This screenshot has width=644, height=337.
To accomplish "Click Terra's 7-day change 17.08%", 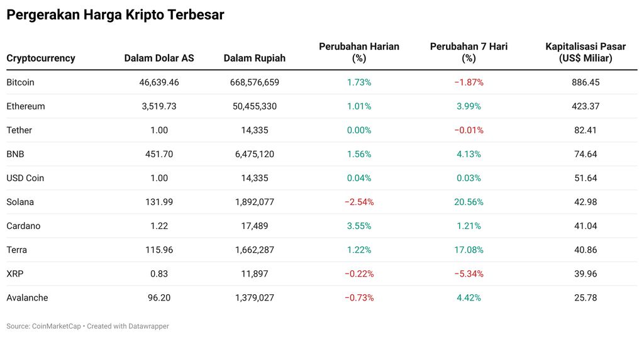I will pos(469,250).
